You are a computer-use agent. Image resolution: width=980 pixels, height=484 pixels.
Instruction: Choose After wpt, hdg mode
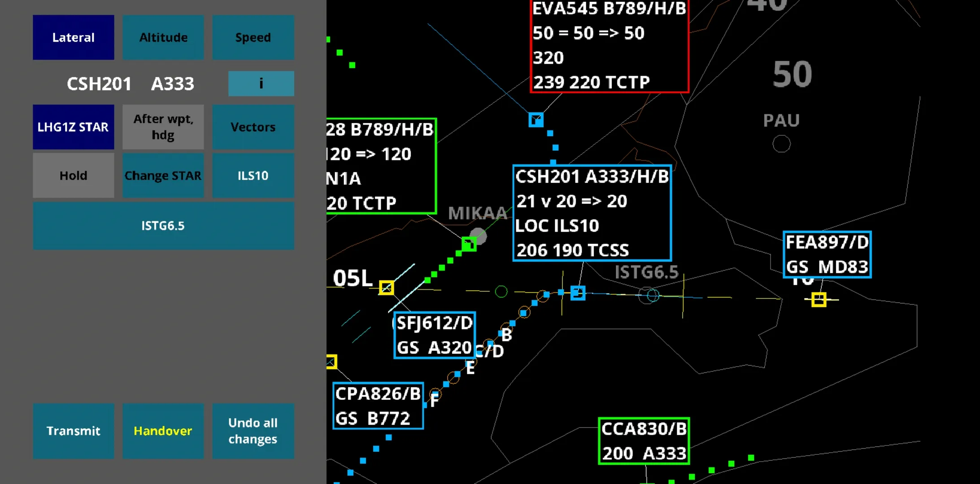pos(163,127)
